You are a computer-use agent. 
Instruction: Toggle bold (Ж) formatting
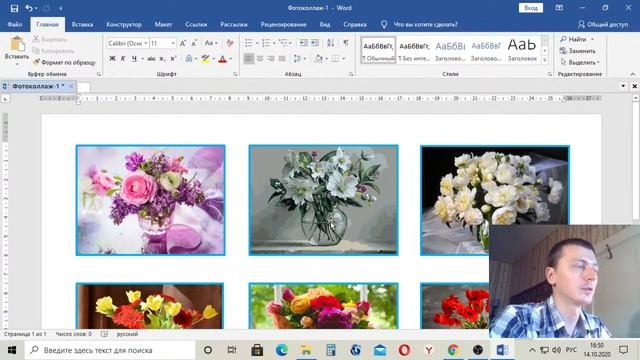112,59
